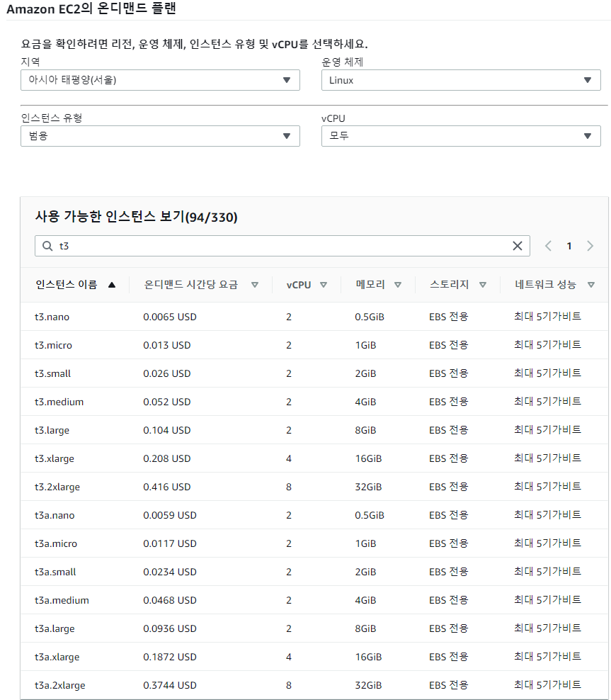Click 최대 5기가비트 in t3.small row
Viewport: 611px width, 700px height.
[548, 373]
